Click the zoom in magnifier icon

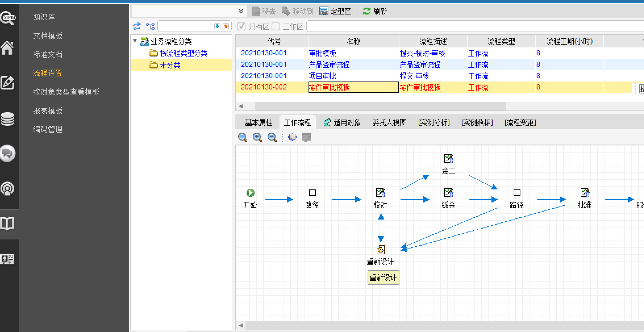257,137
